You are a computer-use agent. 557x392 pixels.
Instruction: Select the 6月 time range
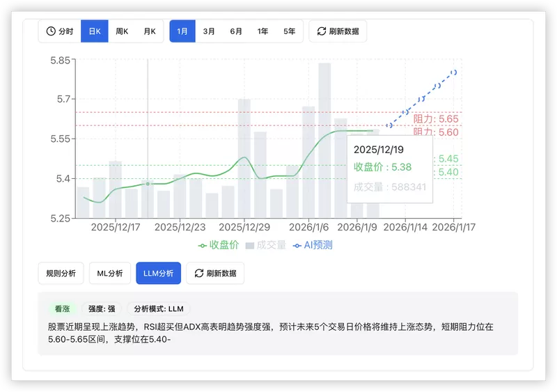tap(236, 31)
